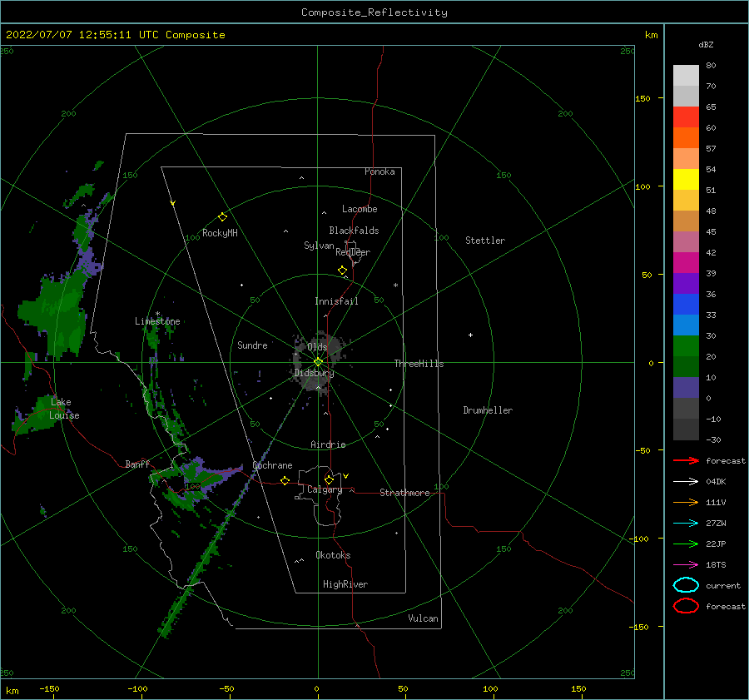Image resolution: width=749 pixels, height=700 pixels.
Task: Click the green 22JP arrow in legend
Action: pos(686,544)
